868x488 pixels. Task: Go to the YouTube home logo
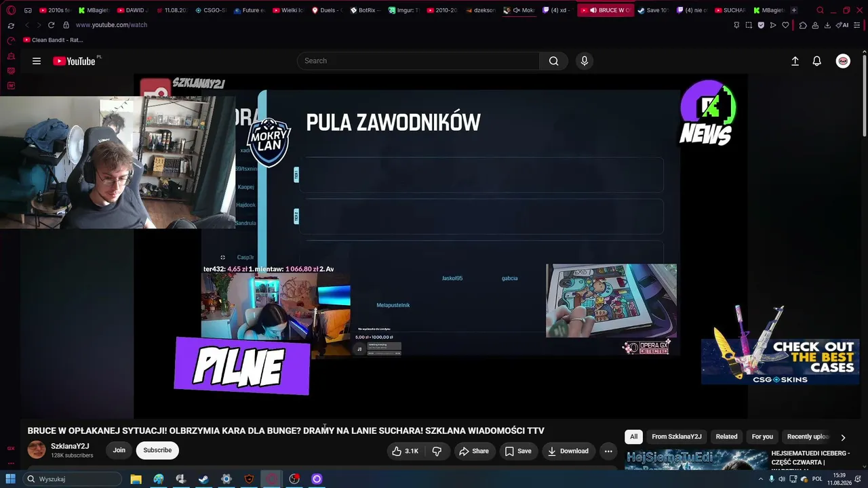coord(74,61)
